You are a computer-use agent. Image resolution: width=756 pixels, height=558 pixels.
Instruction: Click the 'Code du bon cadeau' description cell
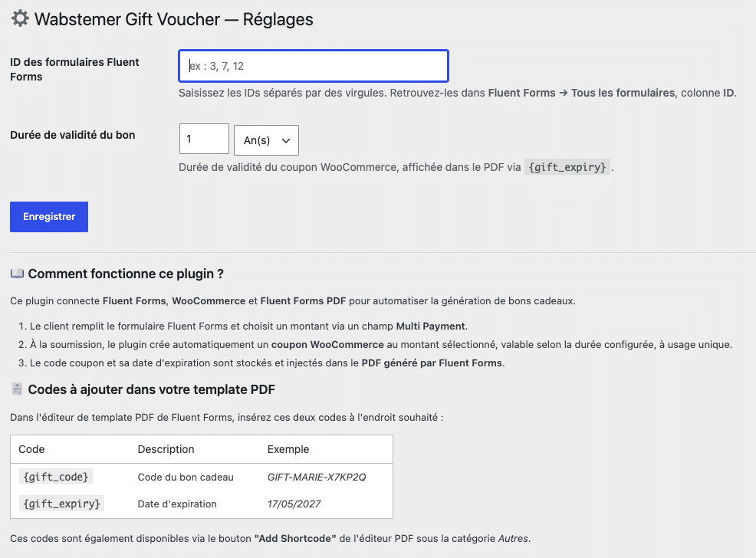pyautogui.click(x=186, y=477)
